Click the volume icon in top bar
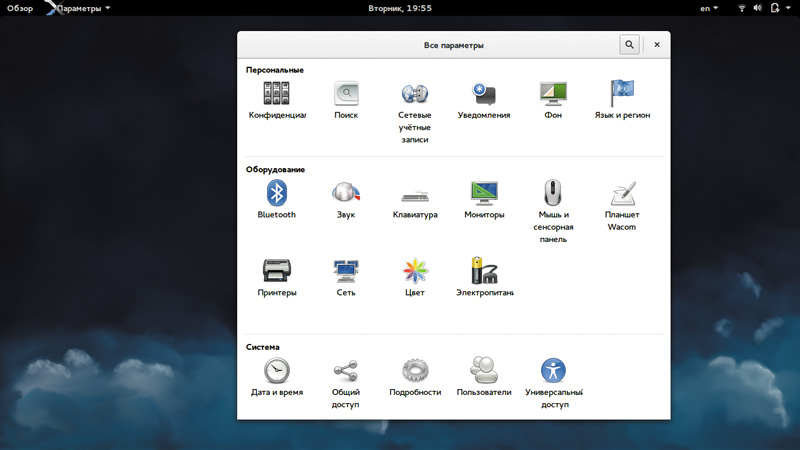 (758, 8)
